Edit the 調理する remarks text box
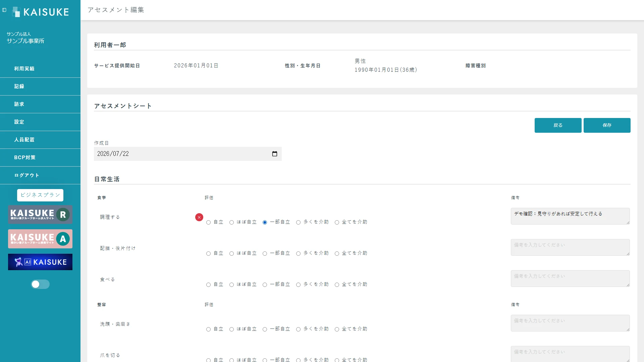This screenshot has height=362, width=644. [x=570, y=216]
